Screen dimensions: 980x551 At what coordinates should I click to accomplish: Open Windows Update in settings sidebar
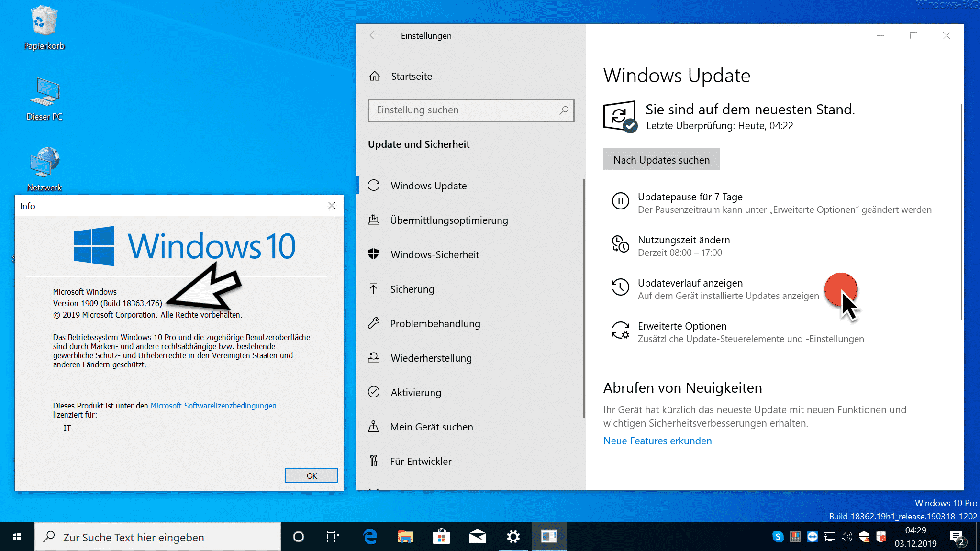pos(471,186)
